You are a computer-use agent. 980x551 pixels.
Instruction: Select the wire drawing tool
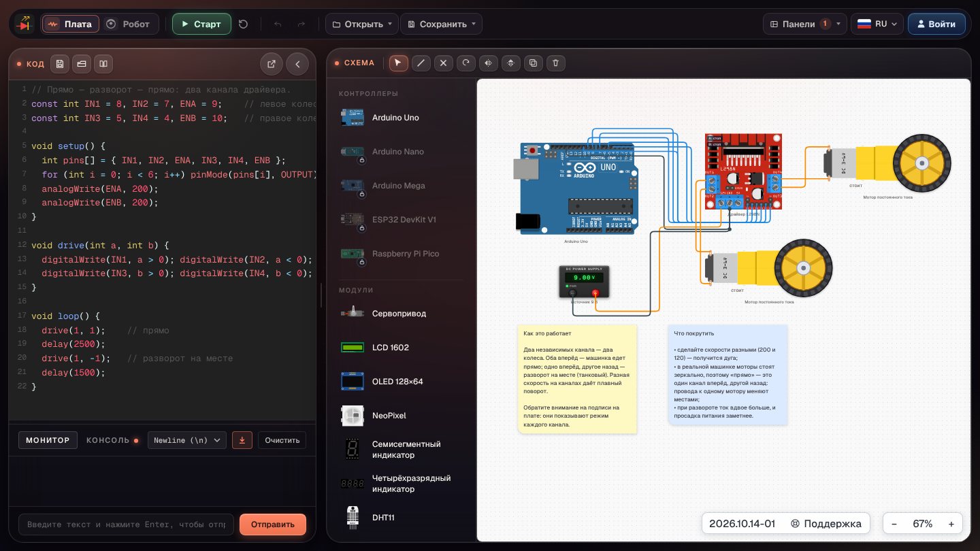(421, 63)
